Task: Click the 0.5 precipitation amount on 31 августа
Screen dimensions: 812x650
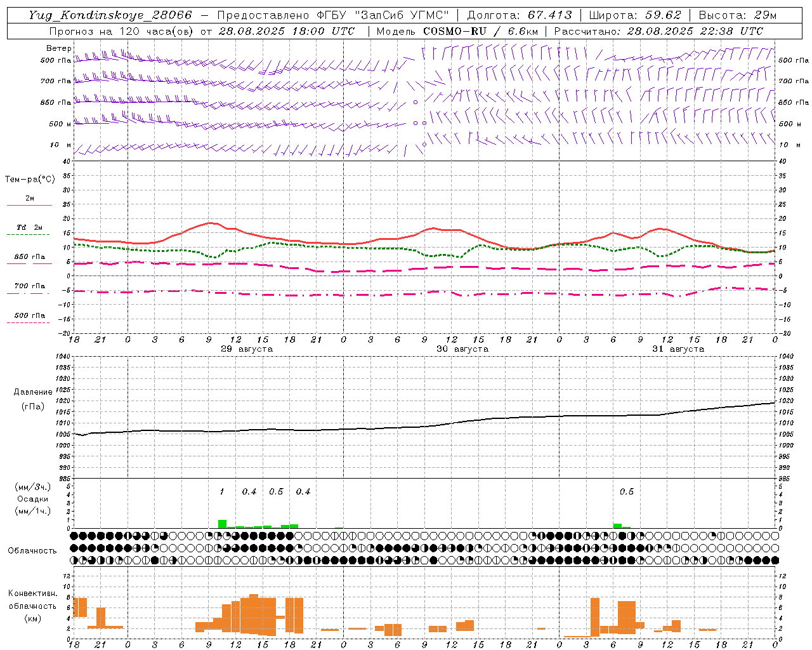Action: tap(627, 492)
